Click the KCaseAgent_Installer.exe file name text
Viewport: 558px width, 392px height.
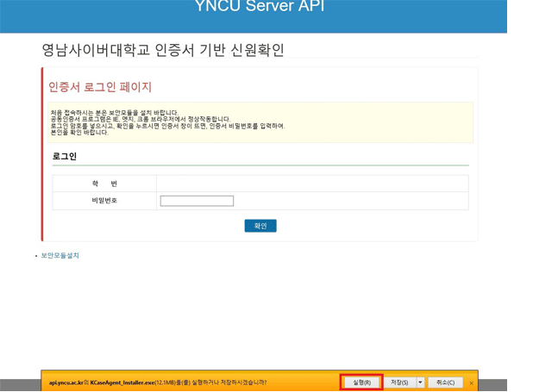(122, 383)
